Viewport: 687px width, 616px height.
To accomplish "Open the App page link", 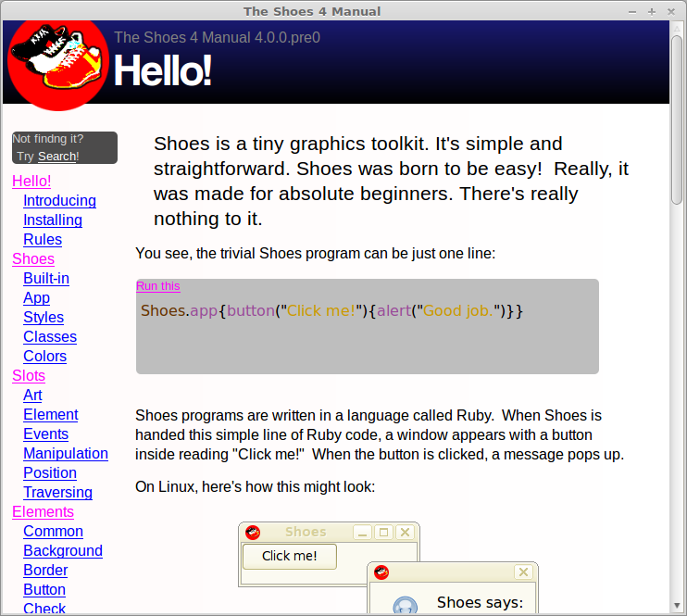I will [36, 297].
